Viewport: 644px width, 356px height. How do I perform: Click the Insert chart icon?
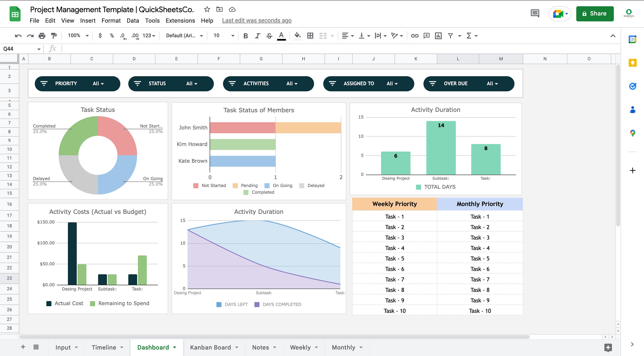pyautogui.click(x=438, y=36)
